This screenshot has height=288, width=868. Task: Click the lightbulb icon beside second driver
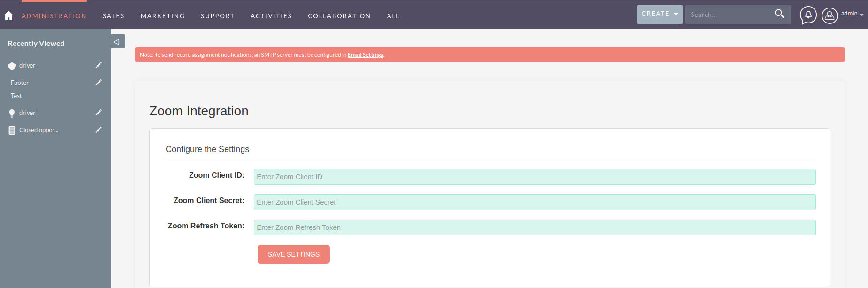(12, 113)
